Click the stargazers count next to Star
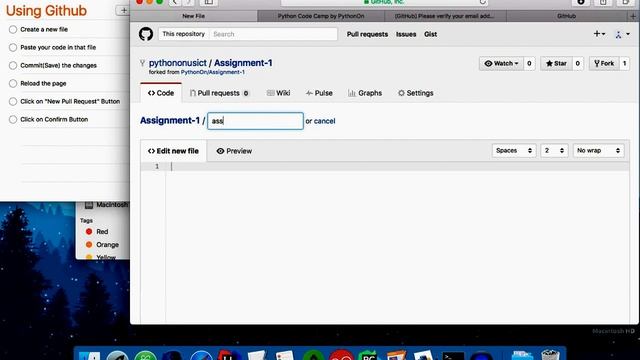This screenshot has width=640, height=360. 578,63
